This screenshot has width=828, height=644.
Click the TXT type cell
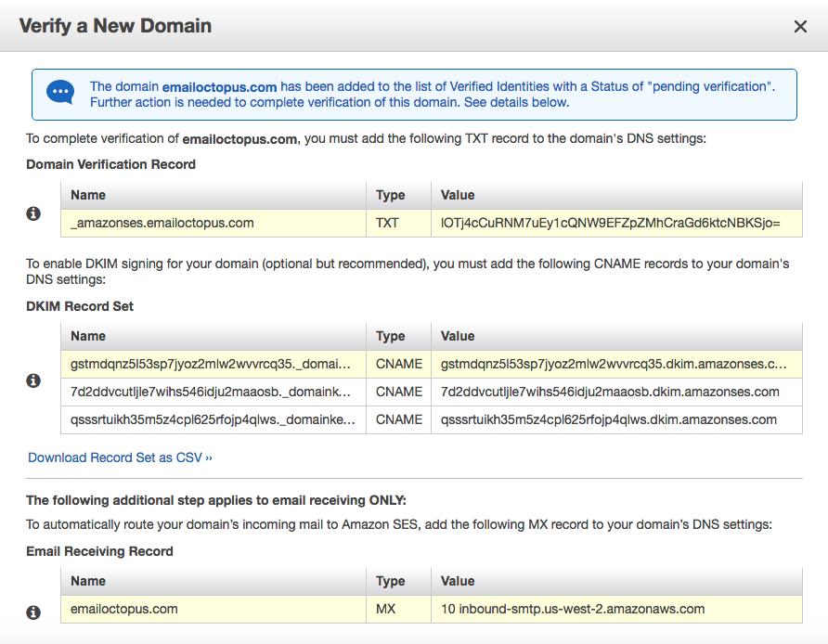coord(390,223)
